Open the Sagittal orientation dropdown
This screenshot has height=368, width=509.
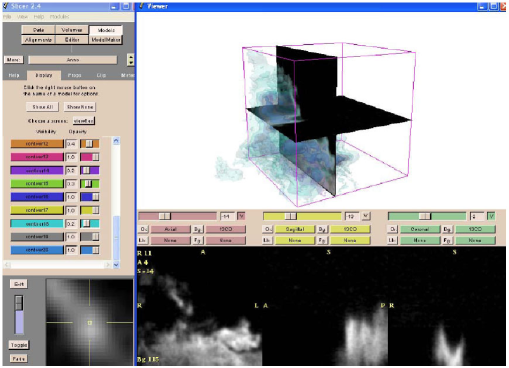click(x=295, y=229)
